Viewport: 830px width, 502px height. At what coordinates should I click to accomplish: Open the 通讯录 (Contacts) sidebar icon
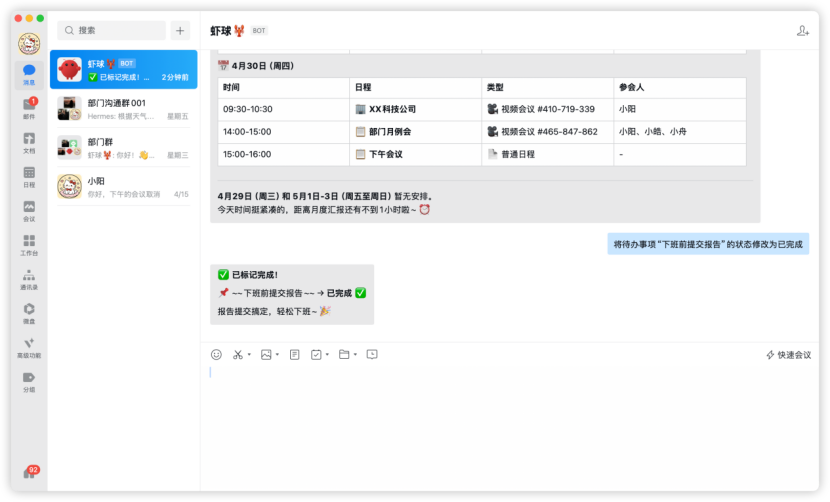click(29, 280)
